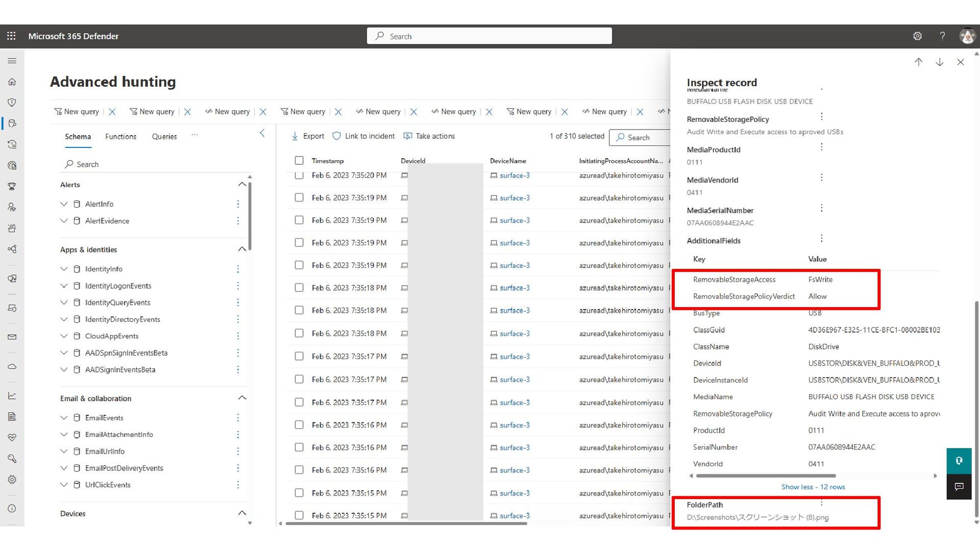980x551 pixels.
Task: Open the sidebar settings gear icon
Action: (x=12, y=480)
